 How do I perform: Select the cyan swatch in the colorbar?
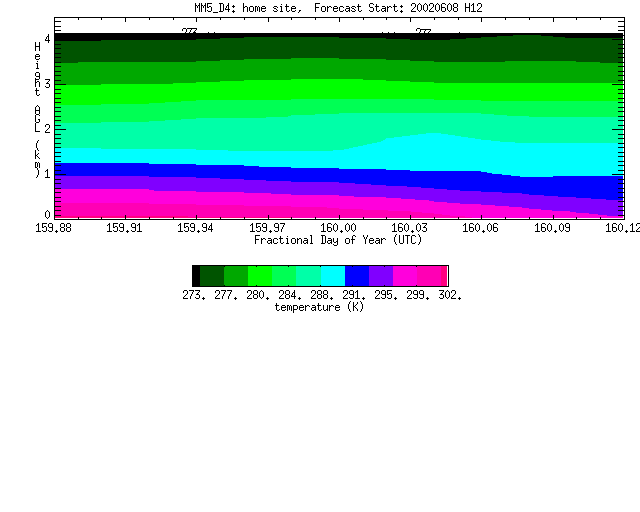point(333,276)
